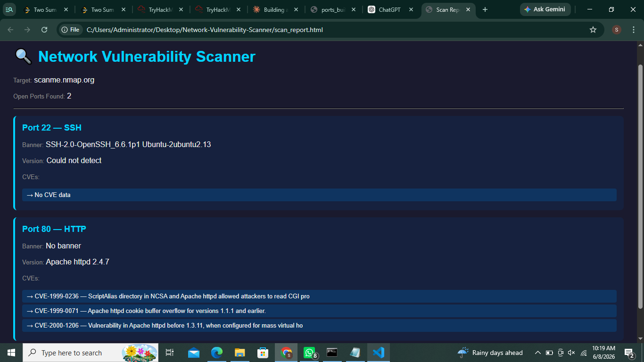Viewport: 644px width, 362px height.
Task: Click the SSH-2.0-OpenSSH banner text
Action: [128, 144]
